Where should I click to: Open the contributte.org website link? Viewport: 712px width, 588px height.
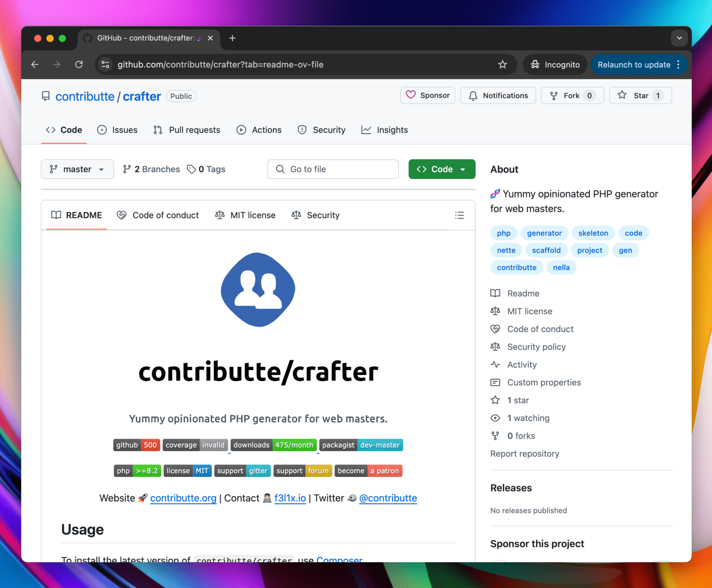point(183,498)
